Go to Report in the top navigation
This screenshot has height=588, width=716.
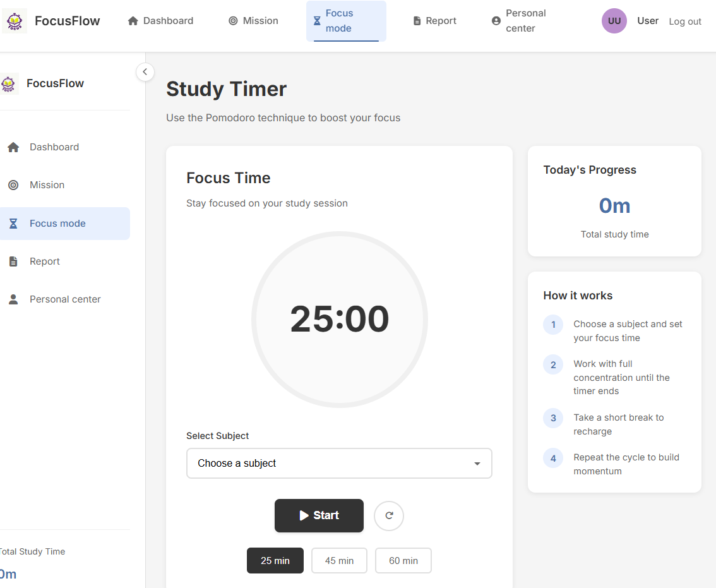434,21
